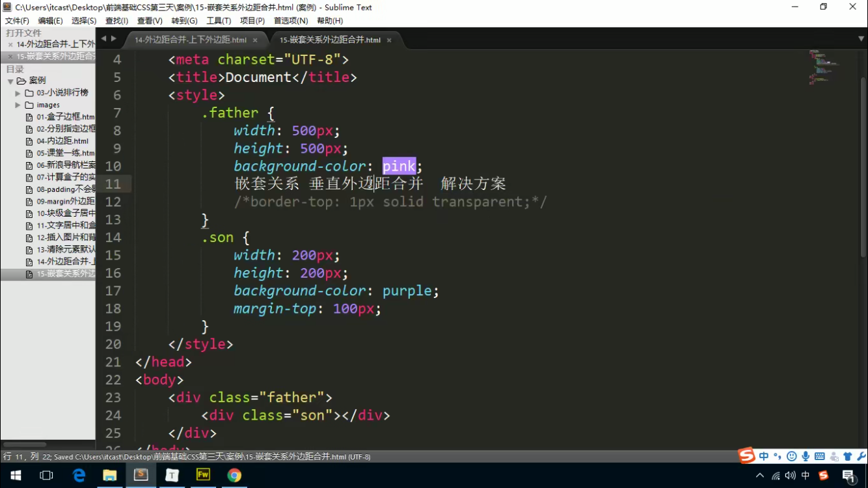The width and height of the screenshot is (868, 488).
Task: Close the 14-外边距合并-上下外边距.html tab
Action: (255, 40)
